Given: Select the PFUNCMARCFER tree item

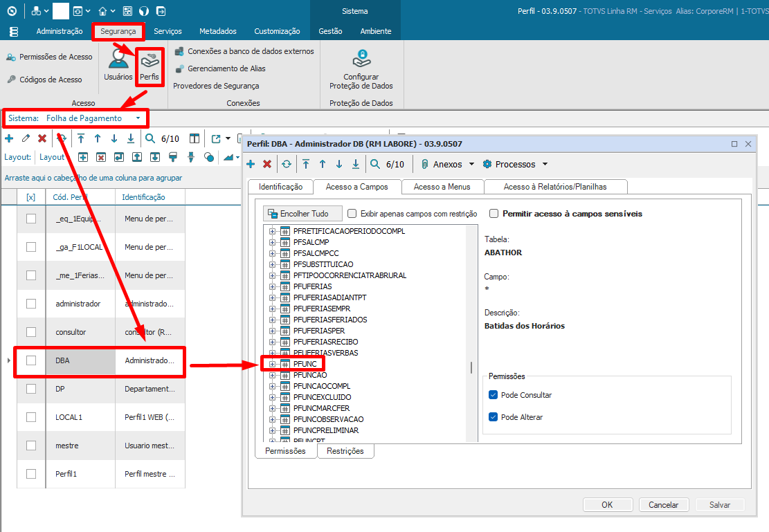Looking at the screenshot, I should click(x=322, y=408).
